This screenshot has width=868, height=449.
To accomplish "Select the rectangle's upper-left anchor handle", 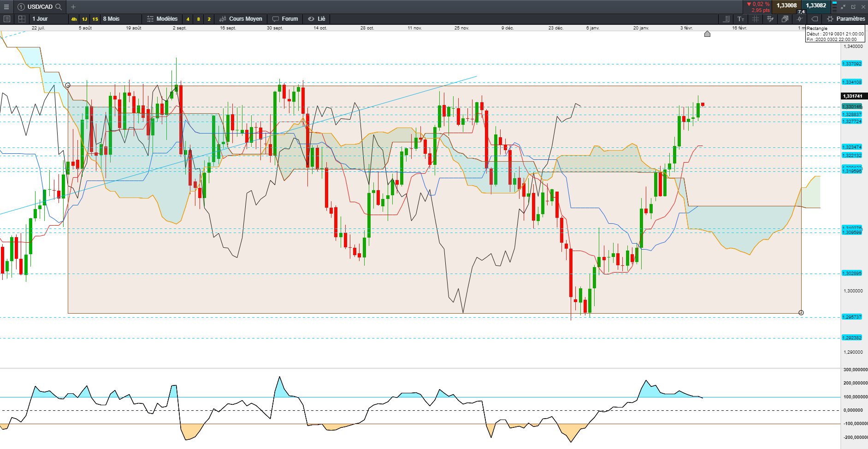I will [x=68, y=85].
